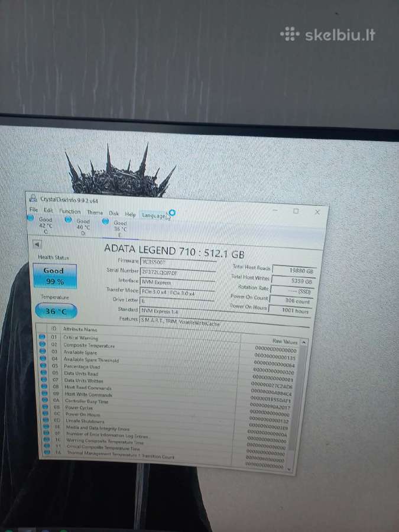Open the File menu
Viewport: 399px width, 532px height.
pyautogui.click(x=34, y=209)
